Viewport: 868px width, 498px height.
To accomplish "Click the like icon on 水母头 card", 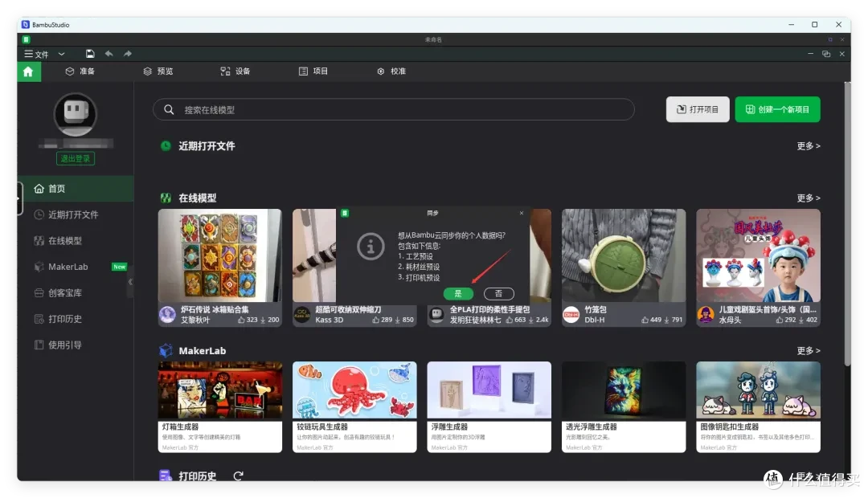I will (x=780, y=320).
